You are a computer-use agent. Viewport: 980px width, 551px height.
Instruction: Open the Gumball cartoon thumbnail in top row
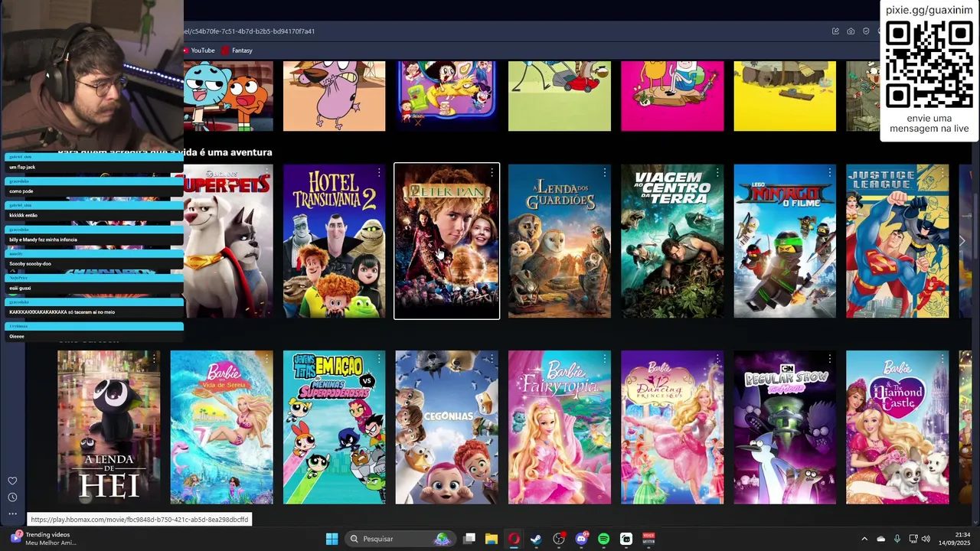tap(228, 96)
